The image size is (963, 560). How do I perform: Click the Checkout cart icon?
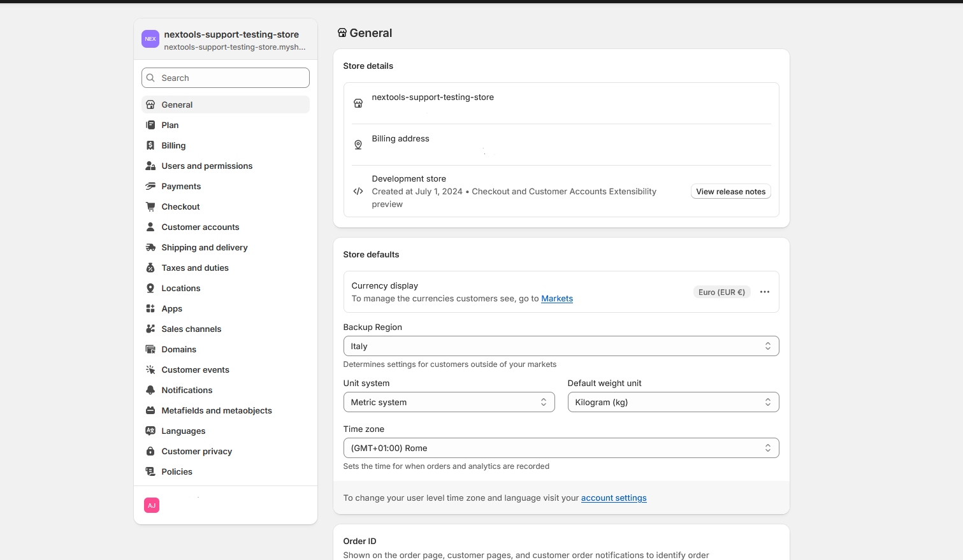point(150,206)
